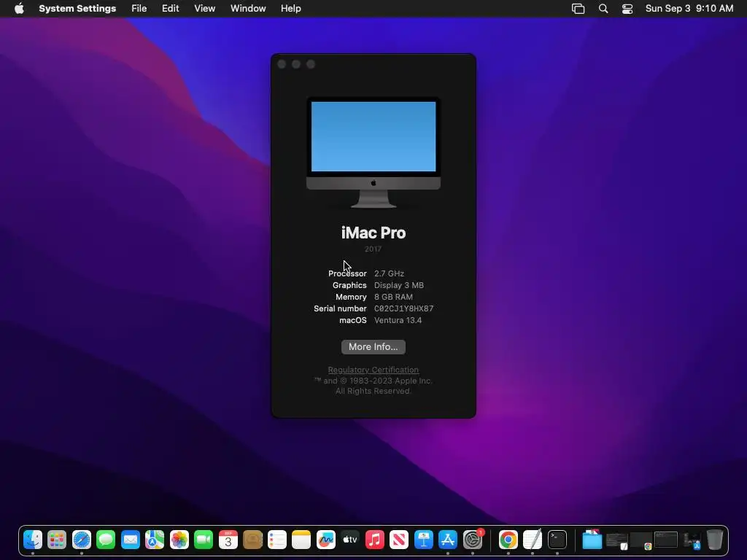The image size is (747, 560).
Task: Click the More Info... button
Action: tap(373, 346)
